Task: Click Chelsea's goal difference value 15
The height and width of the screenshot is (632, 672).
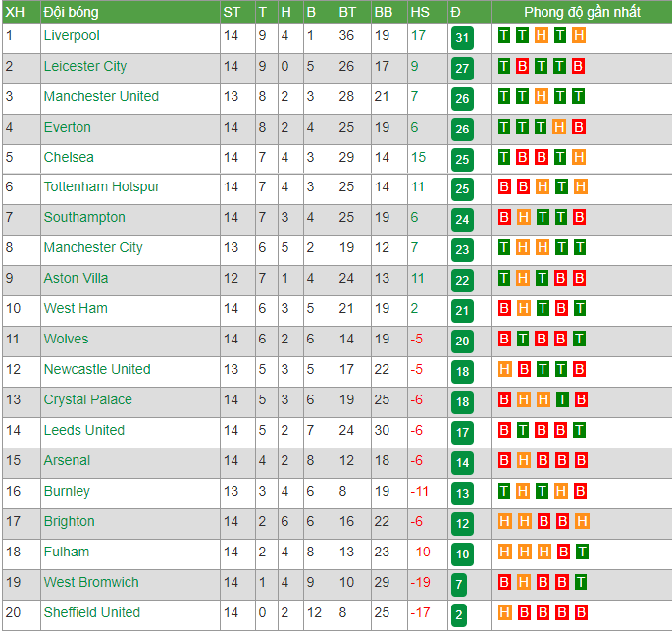Action: tap(418, 157)
